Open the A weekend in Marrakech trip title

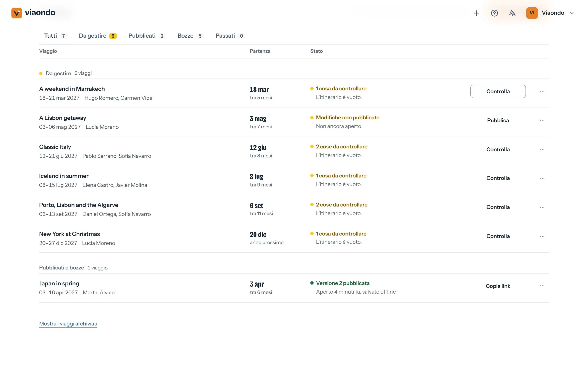point(72,89)
